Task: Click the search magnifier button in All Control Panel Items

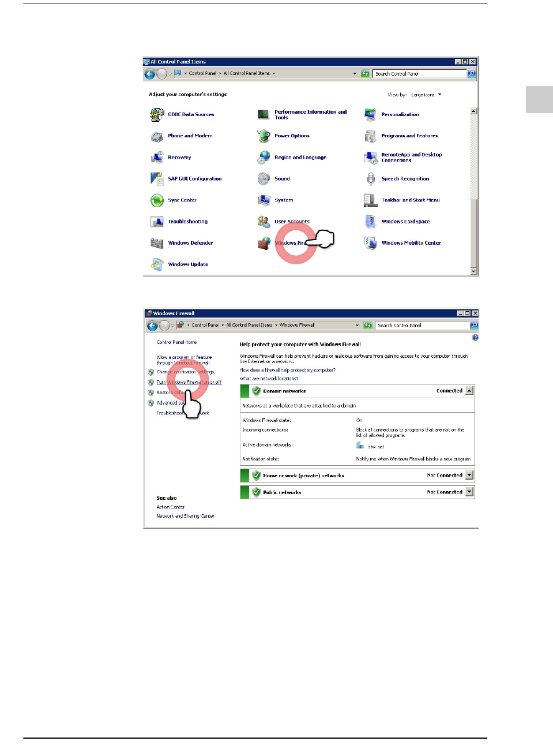Action: pos(471,74)
